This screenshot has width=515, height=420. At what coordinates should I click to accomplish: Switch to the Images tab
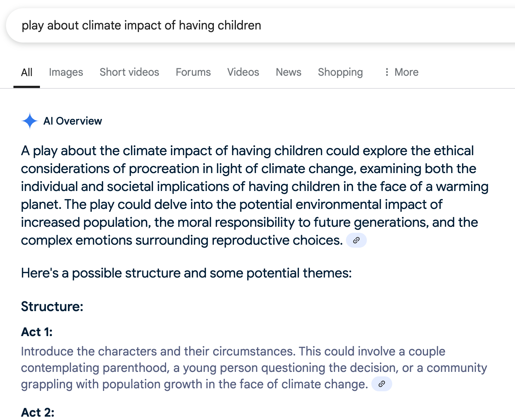click(x=66, y=72)
